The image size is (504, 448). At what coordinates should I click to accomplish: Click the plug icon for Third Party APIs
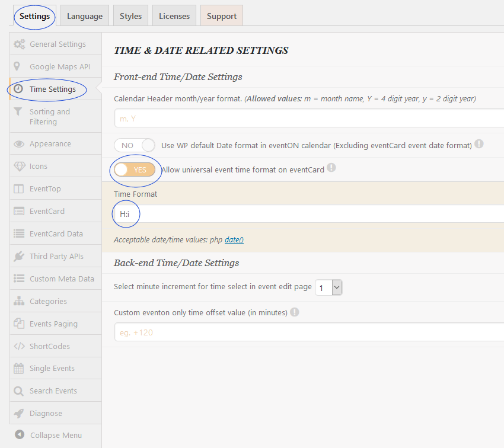tap(19, 257)
